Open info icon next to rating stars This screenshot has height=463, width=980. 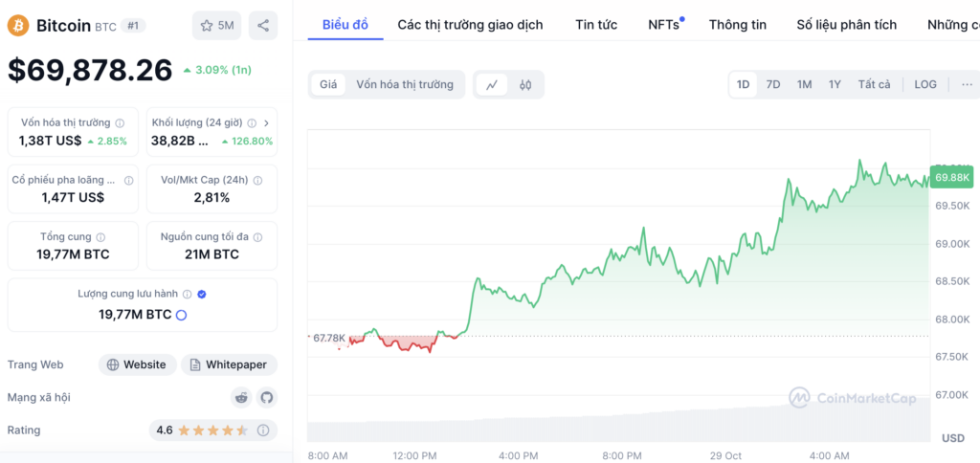click(263, 430)
